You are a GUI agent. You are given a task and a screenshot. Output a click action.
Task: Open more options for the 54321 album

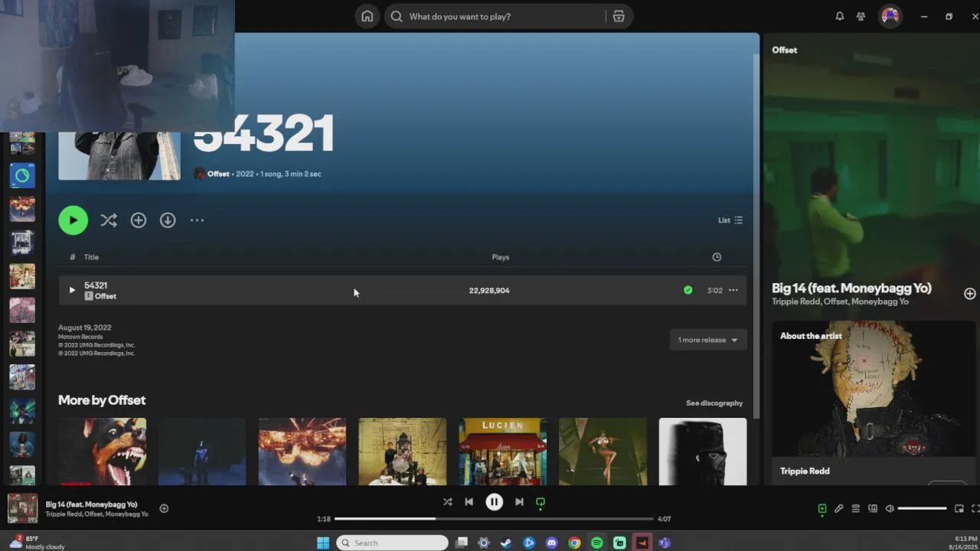(197, 220)
